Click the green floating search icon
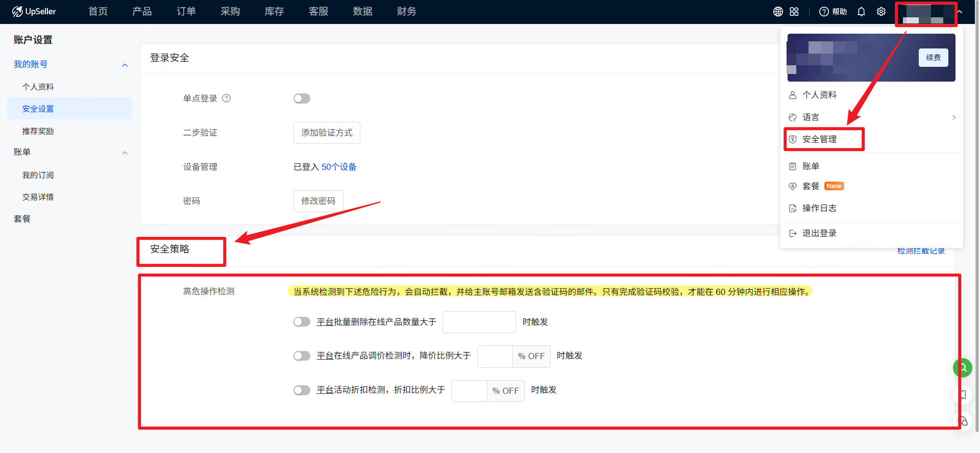The image size is (980, 453). click(x=962, y=367)
